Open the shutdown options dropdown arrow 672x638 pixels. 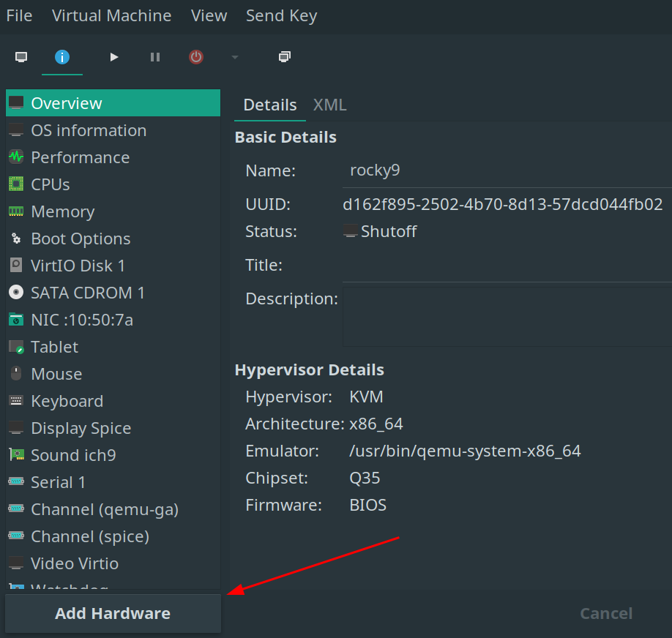(x=234, y=57)
